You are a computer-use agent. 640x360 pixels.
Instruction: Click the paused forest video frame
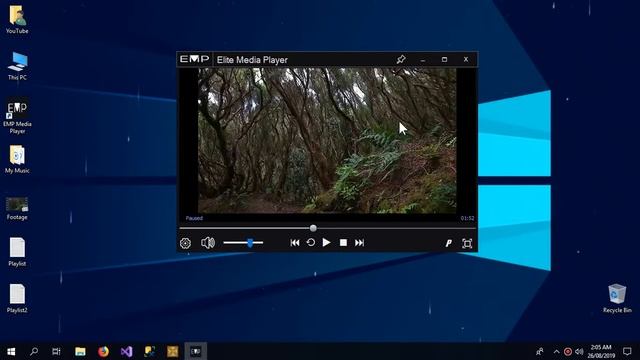click(327, 140)
